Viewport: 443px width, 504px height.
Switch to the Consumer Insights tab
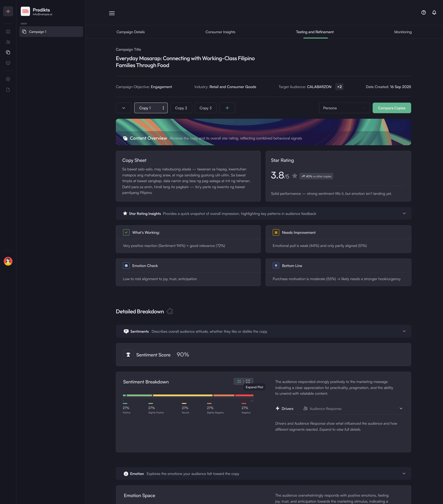pyautogui.click(x=220, y=32)
